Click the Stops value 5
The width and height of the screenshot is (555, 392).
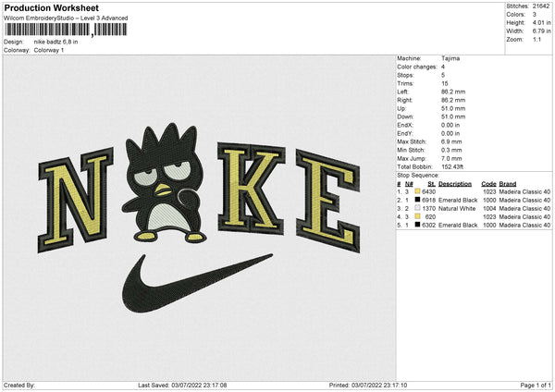coord(443,75)
